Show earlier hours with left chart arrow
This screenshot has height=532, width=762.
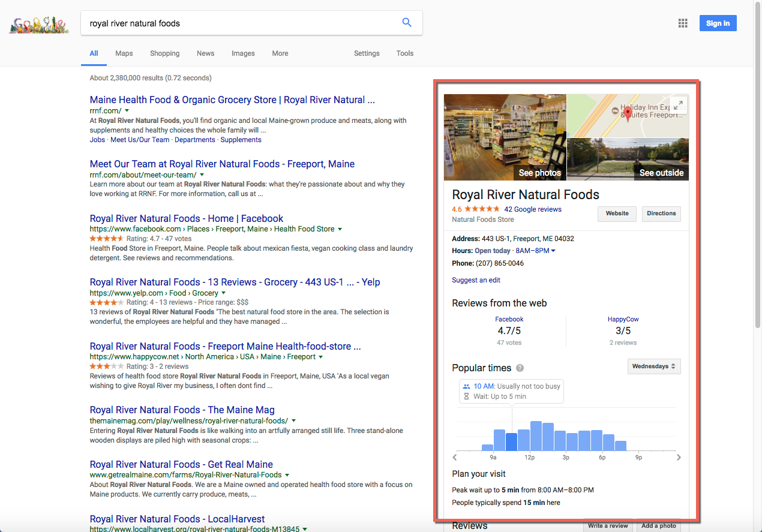pos(454,457)
